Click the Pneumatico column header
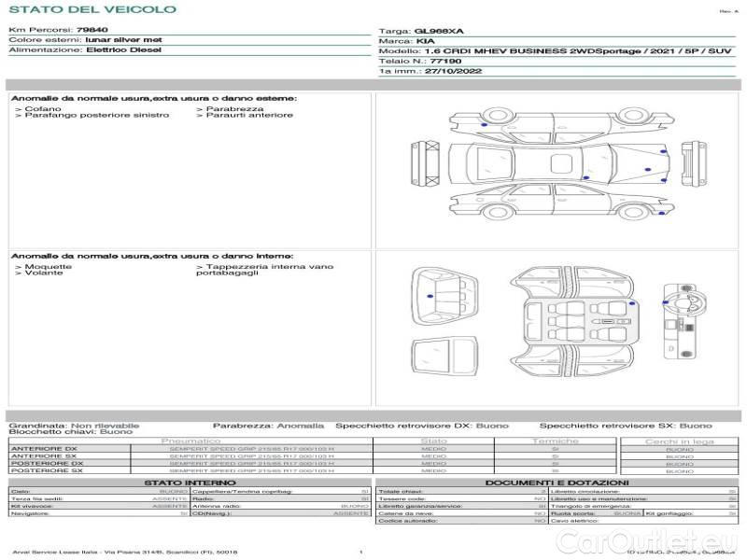The width and height of the screenshot is (747, 560). coord(190,441)
